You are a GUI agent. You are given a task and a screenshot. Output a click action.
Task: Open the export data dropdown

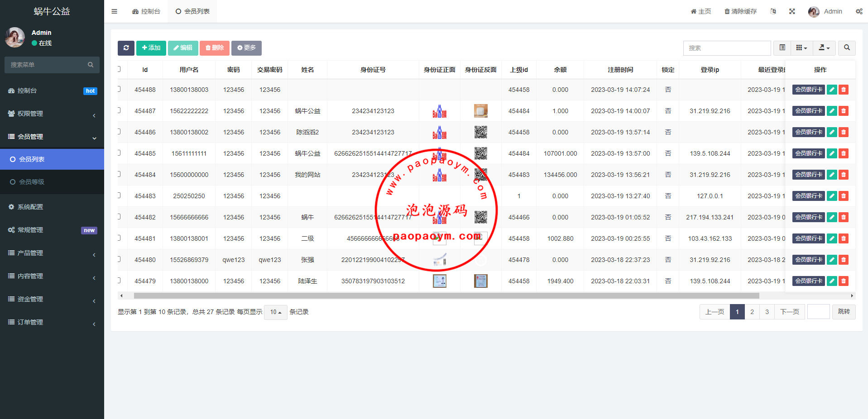click(x=824, y=48)
